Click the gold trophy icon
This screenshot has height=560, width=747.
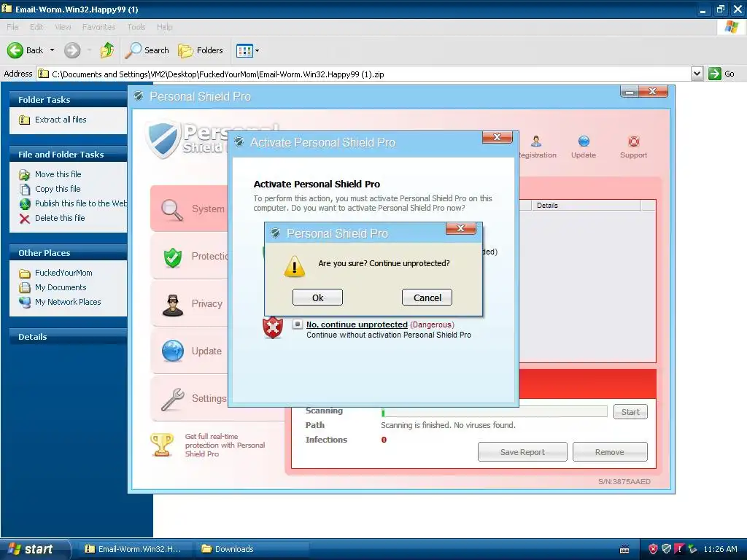pyautogui.click(x=162, y=445)
